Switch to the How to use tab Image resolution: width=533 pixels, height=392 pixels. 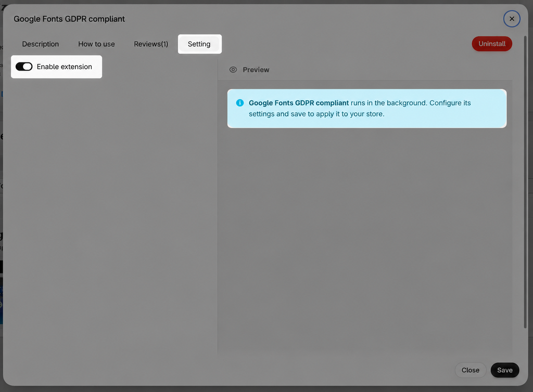pyautogui.click(x=96, y=44)
